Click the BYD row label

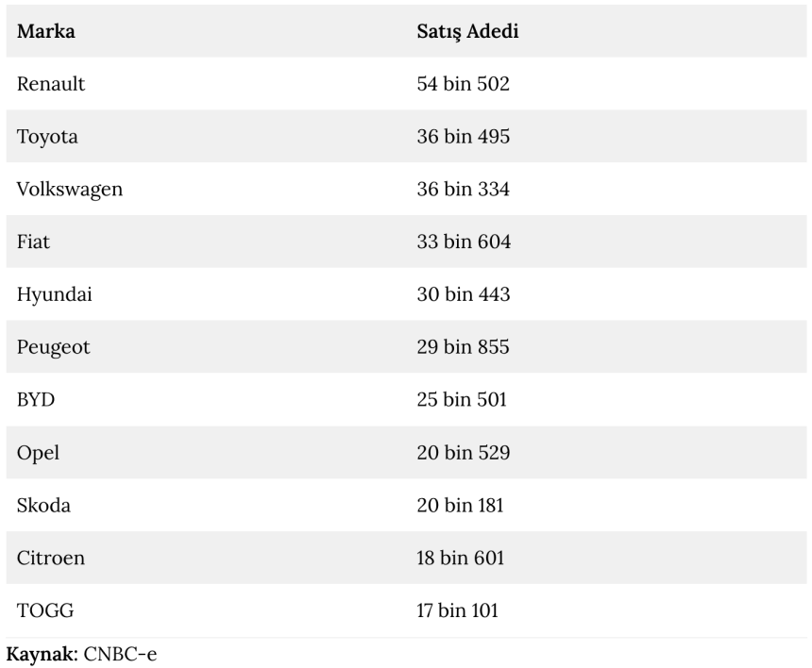(x=36, y=400)
